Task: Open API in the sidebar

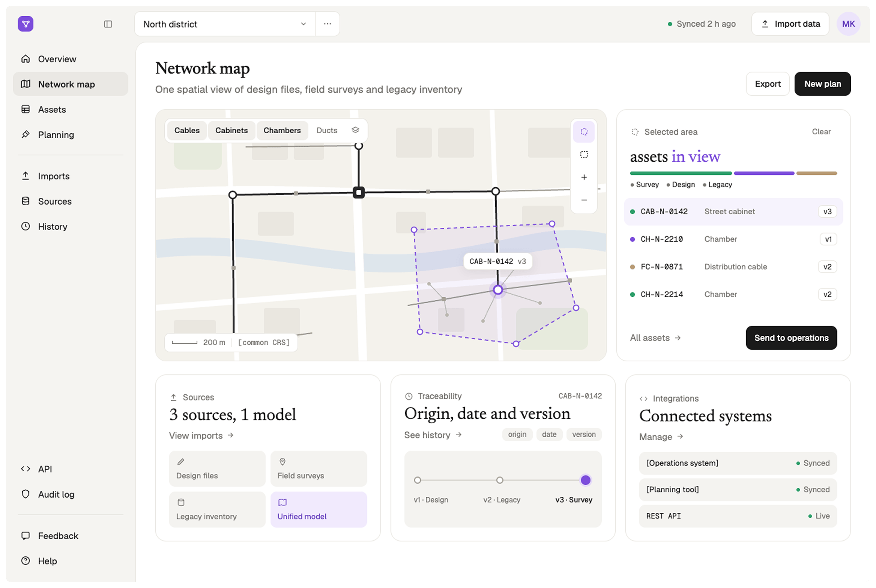Action: coord(71,469)
